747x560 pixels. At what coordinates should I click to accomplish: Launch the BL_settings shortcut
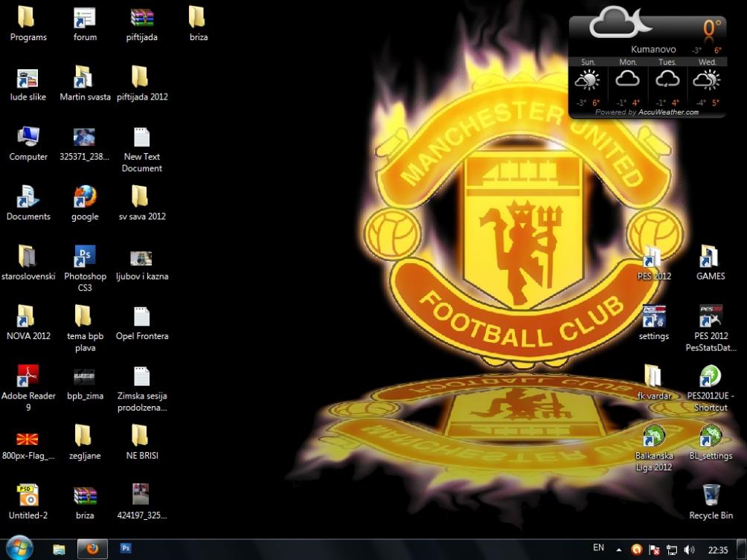click(711, 437)
